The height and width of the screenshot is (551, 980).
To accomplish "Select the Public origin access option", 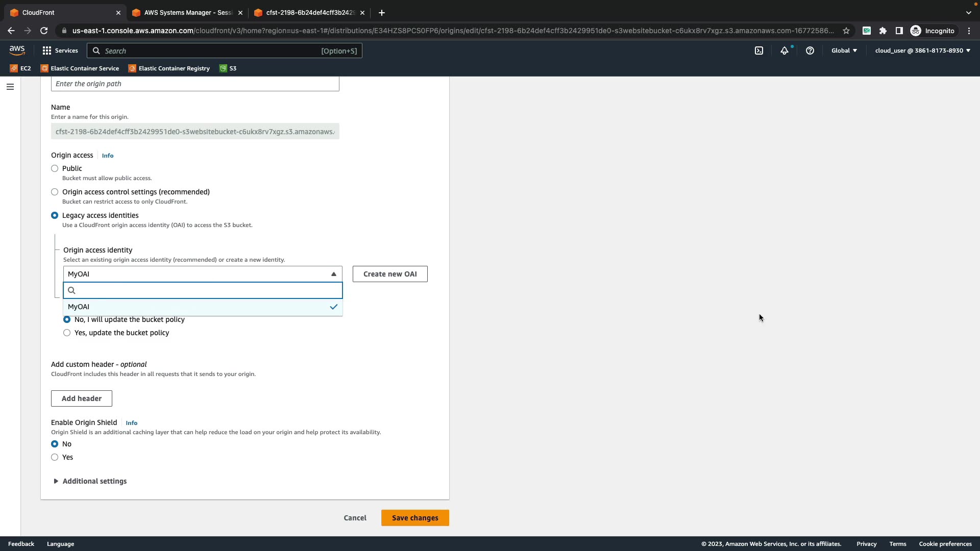I will 55,168.
